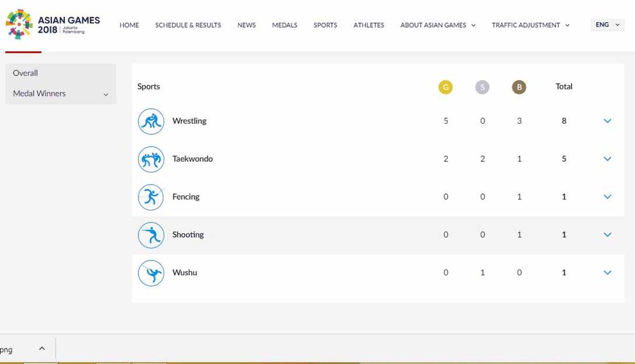Click the Taekwondo sport icon

click(151, 159)
